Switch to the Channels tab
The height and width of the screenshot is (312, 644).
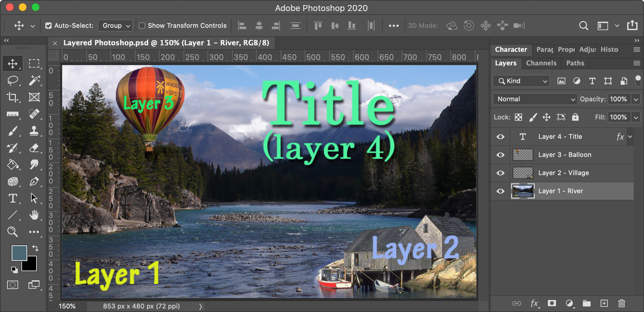[x=541, y=63]
